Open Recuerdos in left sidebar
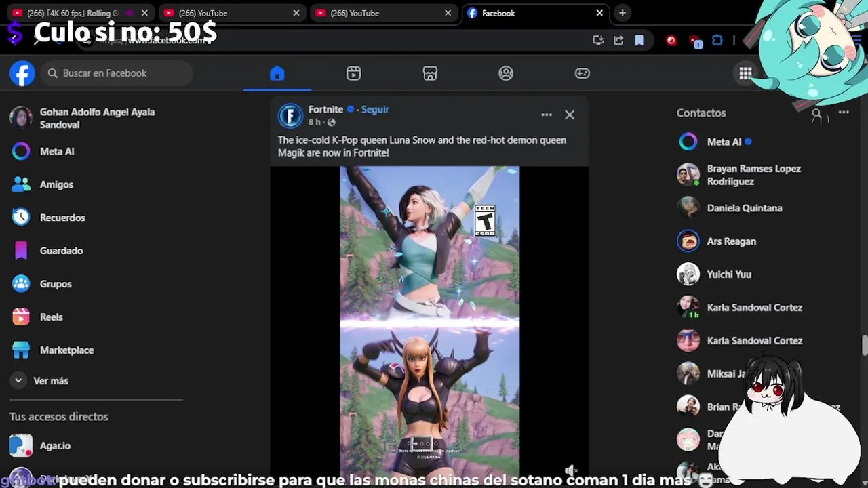868x488 pixels. click(92, 218)
